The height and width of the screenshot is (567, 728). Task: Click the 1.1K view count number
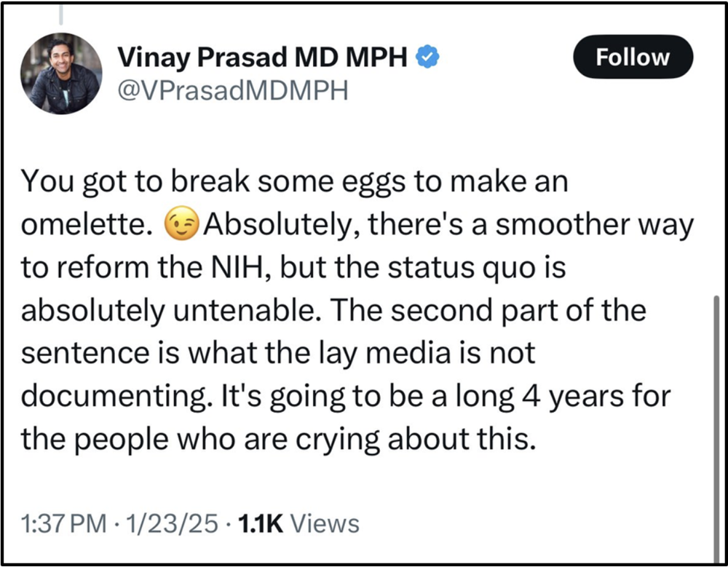tap(257, 523)
